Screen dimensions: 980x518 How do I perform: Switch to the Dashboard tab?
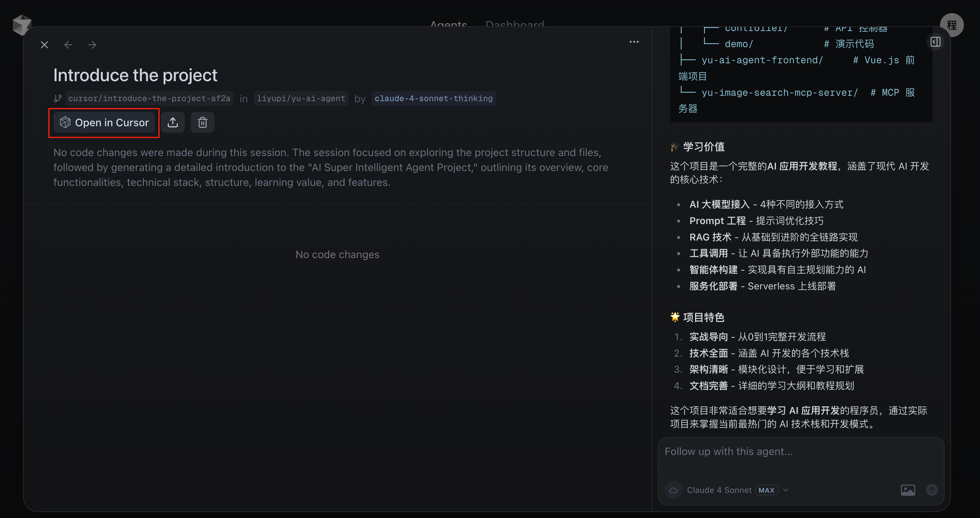coord(514,24)
